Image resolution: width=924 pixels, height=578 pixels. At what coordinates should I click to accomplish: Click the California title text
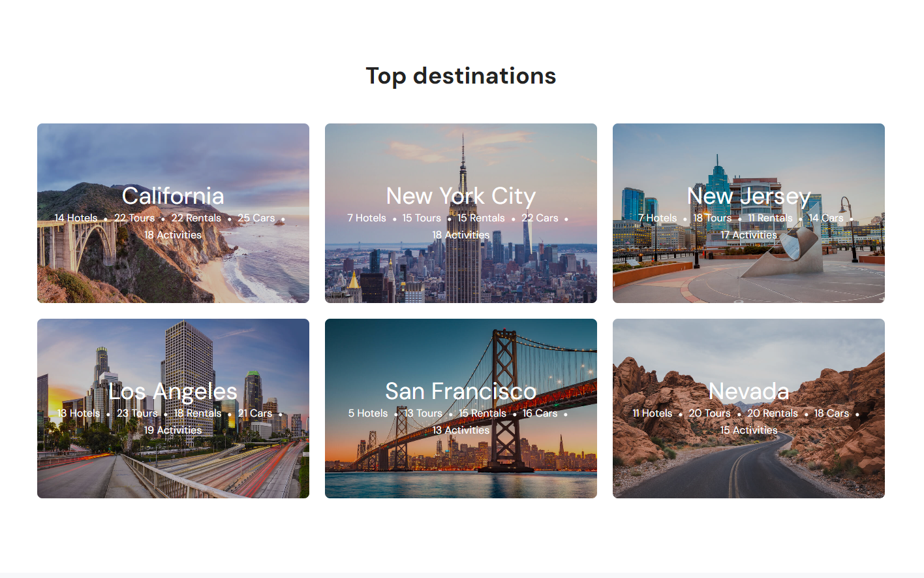173,196
